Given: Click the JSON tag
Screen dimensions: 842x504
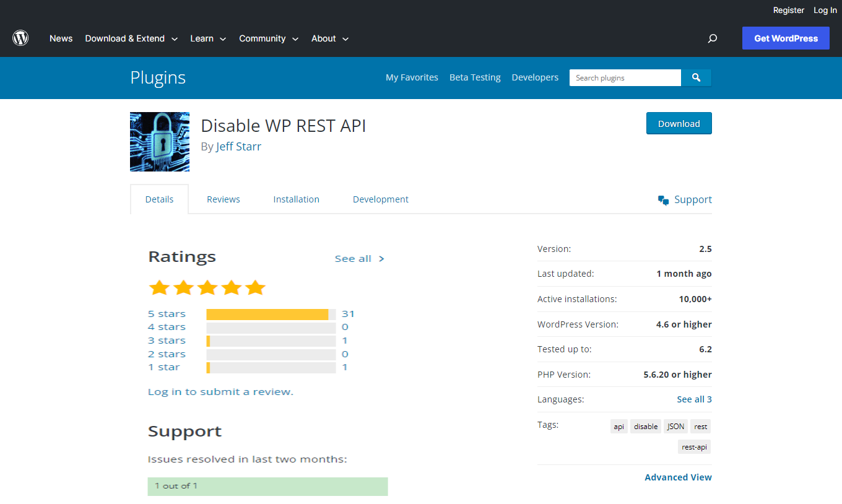Looking at the screenshot, I should point(675,427).
